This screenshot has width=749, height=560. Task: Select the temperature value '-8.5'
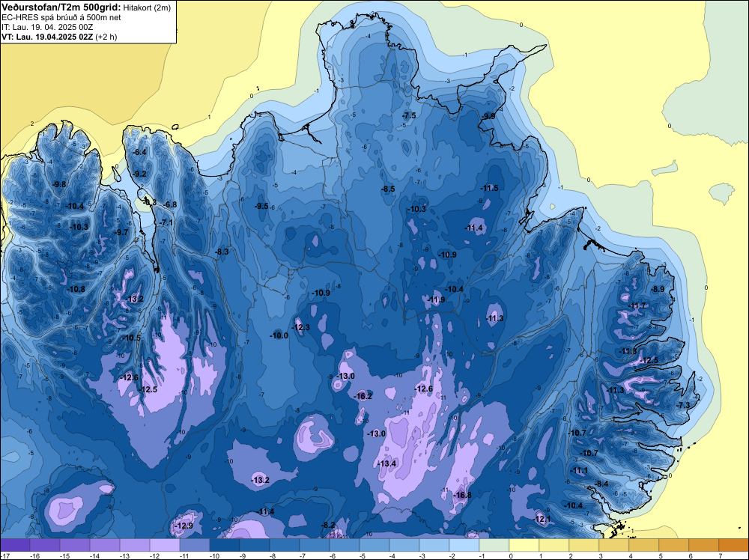click(388, 189)
